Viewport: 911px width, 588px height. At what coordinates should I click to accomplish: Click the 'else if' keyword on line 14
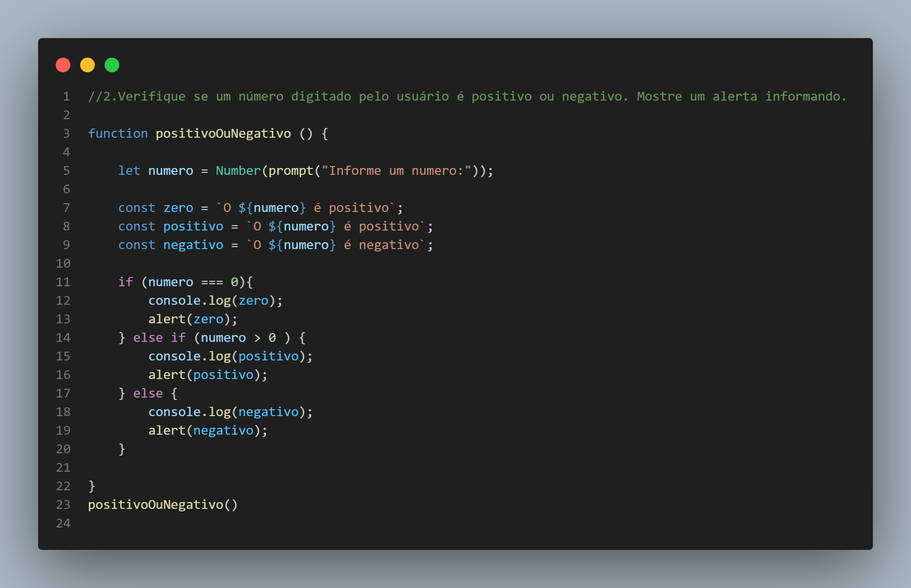click(159, 338)
